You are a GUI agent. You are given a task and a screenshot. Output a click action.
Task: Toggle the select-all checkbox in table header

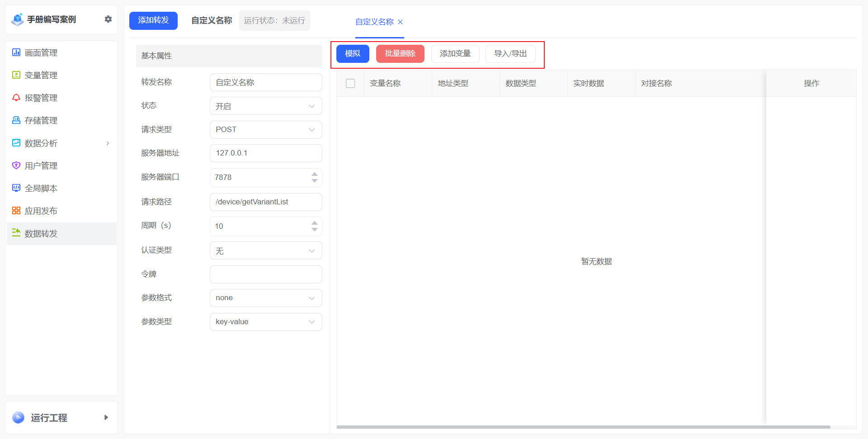pos(350,83)
